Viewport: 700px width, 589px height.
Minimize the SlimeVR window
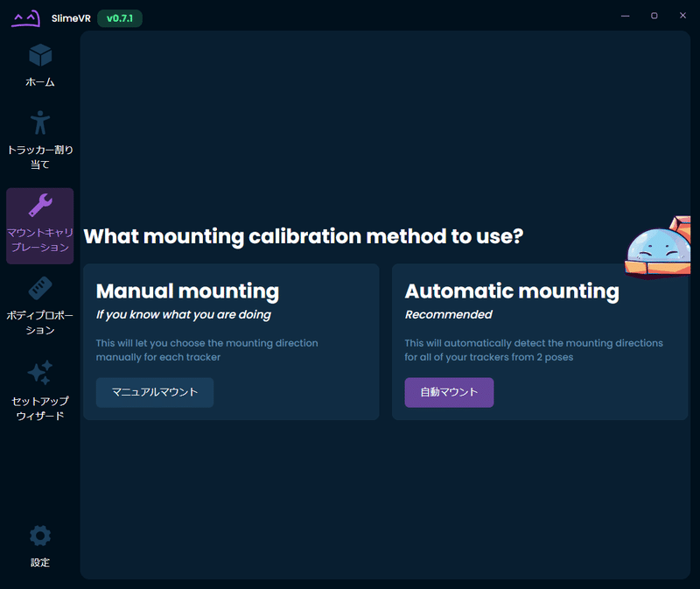(x=626, y=16)
